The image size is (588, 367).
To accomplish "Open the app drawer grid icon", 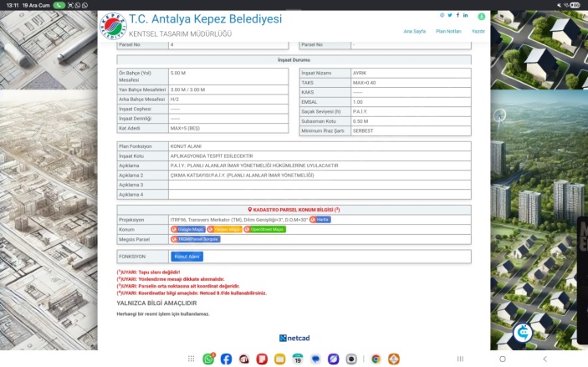I will [191, 359].
